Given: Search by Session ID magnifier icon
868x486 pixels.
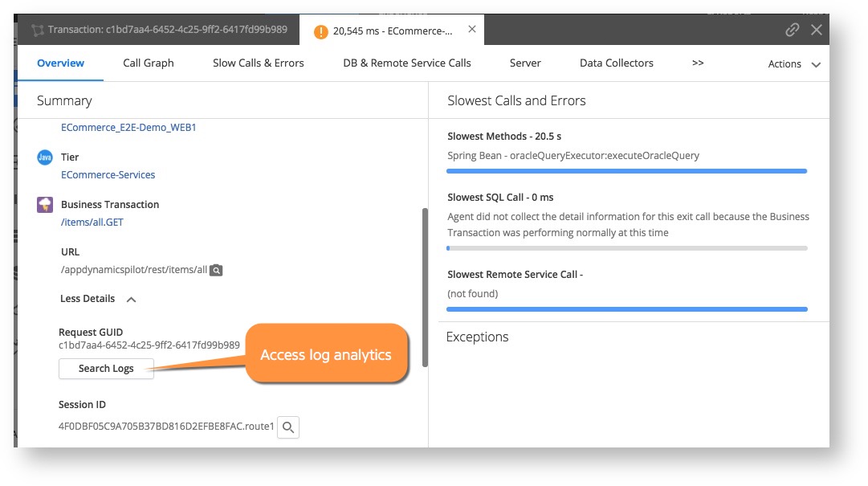Looking at the screenshot, I should (x=287, y=427).
